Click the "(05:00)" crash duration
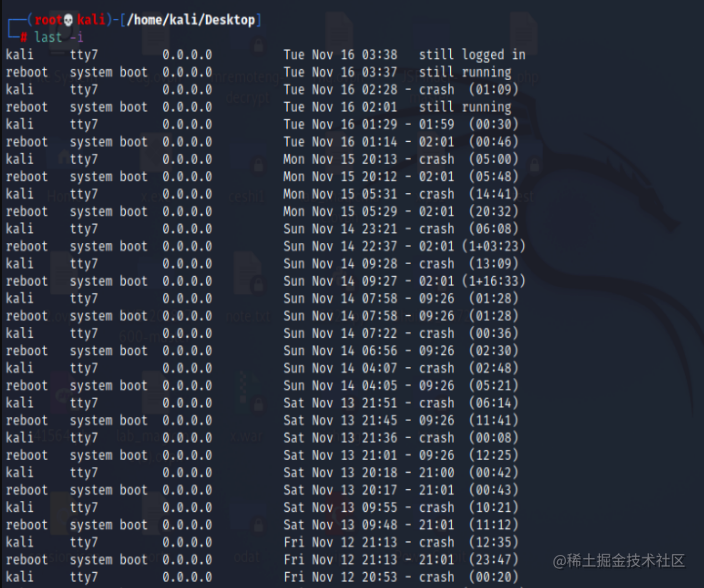704x588 pixels. 493,159
